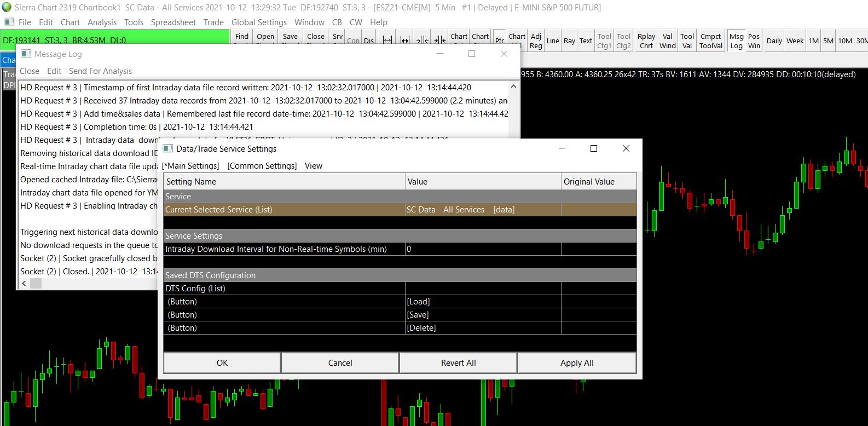
Task: Open Edit menu in Message Log window
Action: click(54, 71)
